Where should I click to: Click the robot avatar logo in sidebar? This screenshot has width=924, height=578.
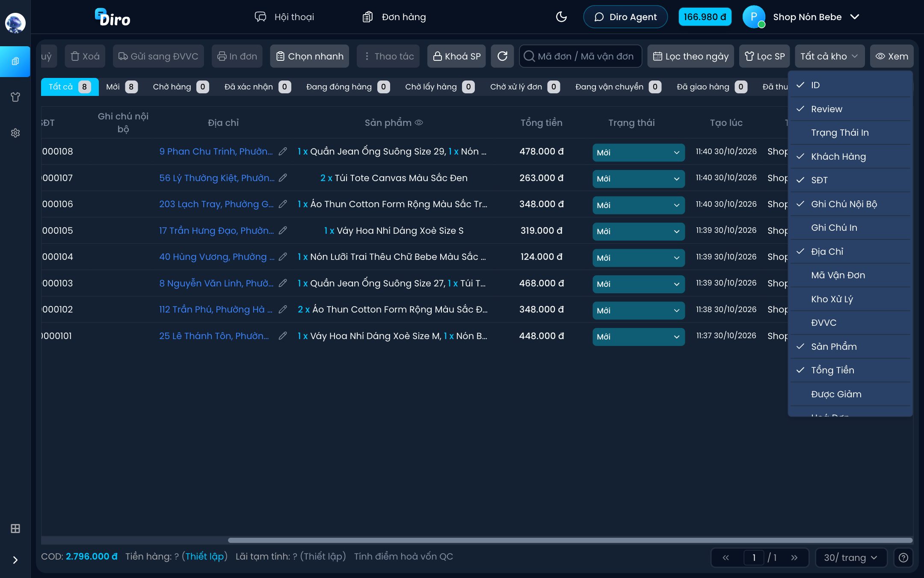pyautogui.click(x=15, y=23)
